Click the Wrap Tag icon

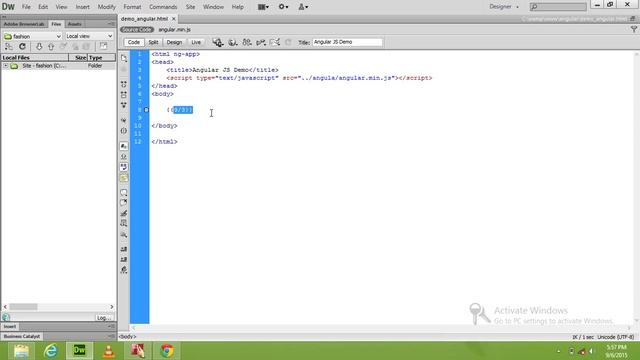124,213
